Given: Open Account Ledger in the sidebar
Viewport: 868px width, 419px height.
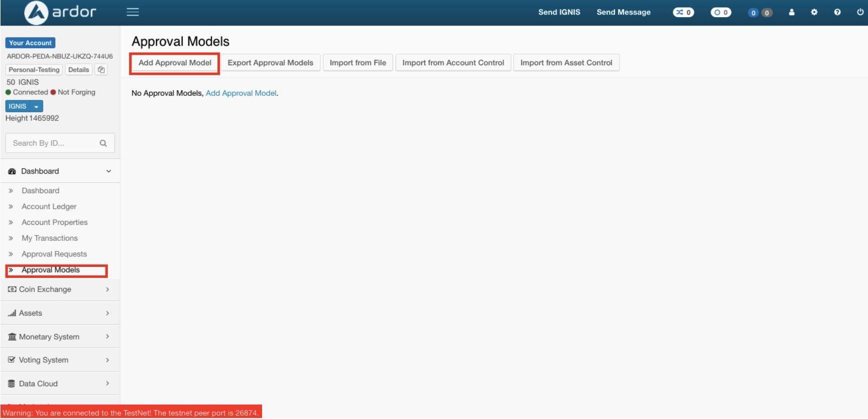Looking at the screenshot, I should pos(49,207).
